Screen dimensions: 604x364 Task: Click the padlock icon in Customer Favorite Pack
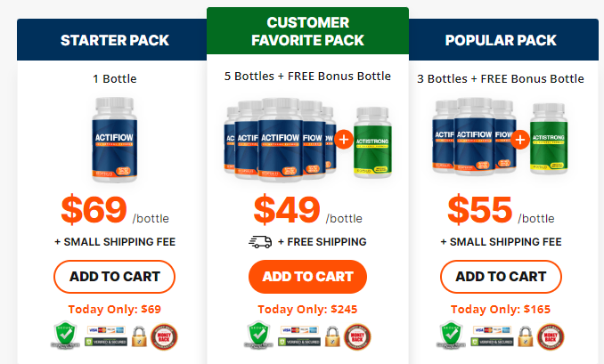[x=332, y=336]
